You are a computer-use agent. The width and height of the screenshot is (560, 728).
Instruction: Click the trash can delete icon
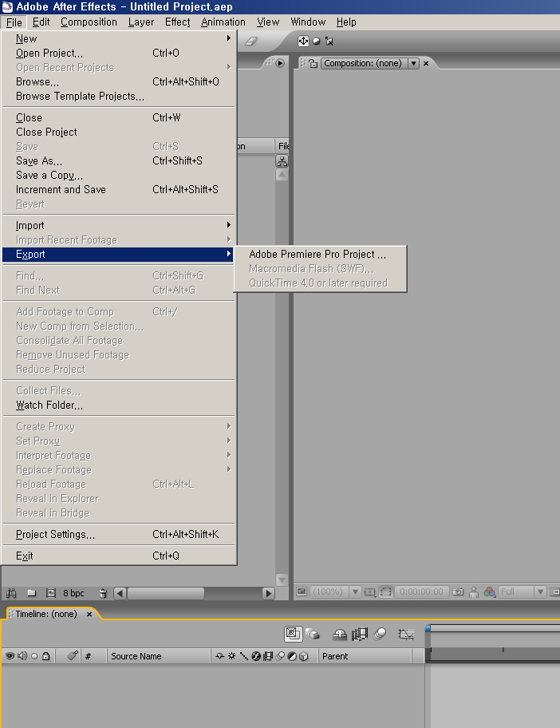[103, 593]
